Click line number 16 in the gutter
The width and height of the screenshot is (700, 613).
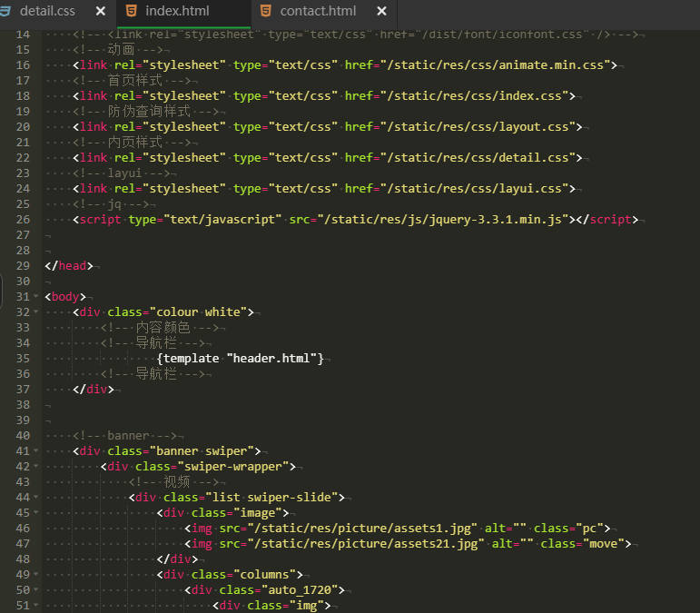click(23, 65)
